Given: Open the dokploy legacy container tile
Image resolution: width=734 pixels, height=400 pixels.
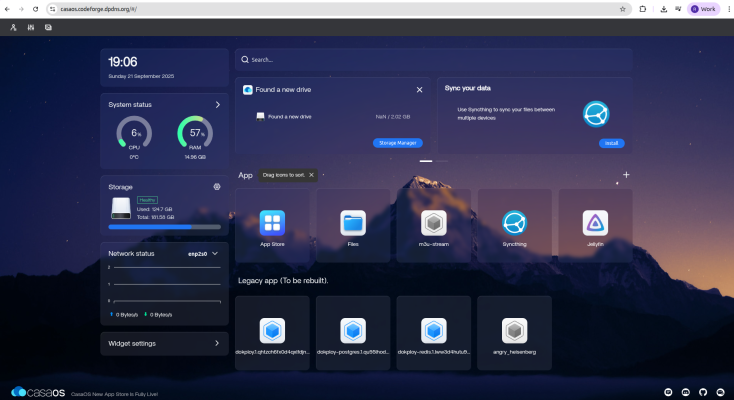Looking at the screenshot, I should (272, 333).
